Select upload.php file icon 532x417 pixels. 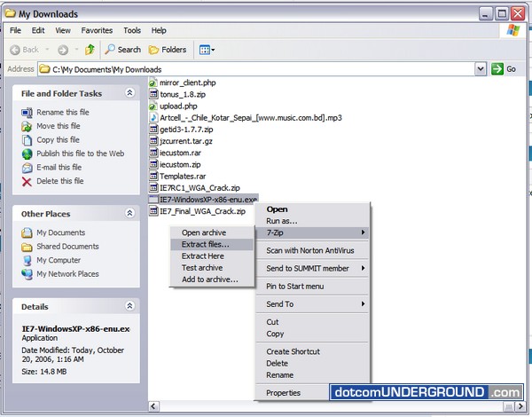point(153,106)
